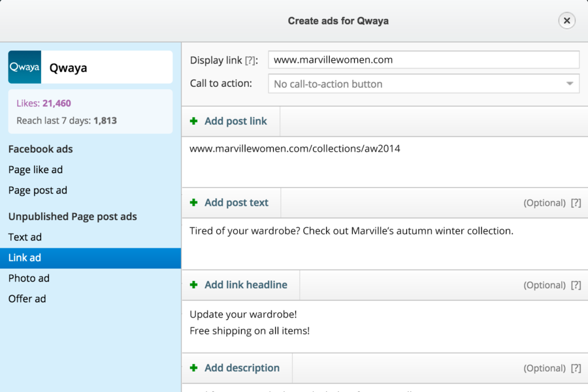588x392 pixels.
Task: Click the green plus beside Add post link
Action: click(193, 122)
